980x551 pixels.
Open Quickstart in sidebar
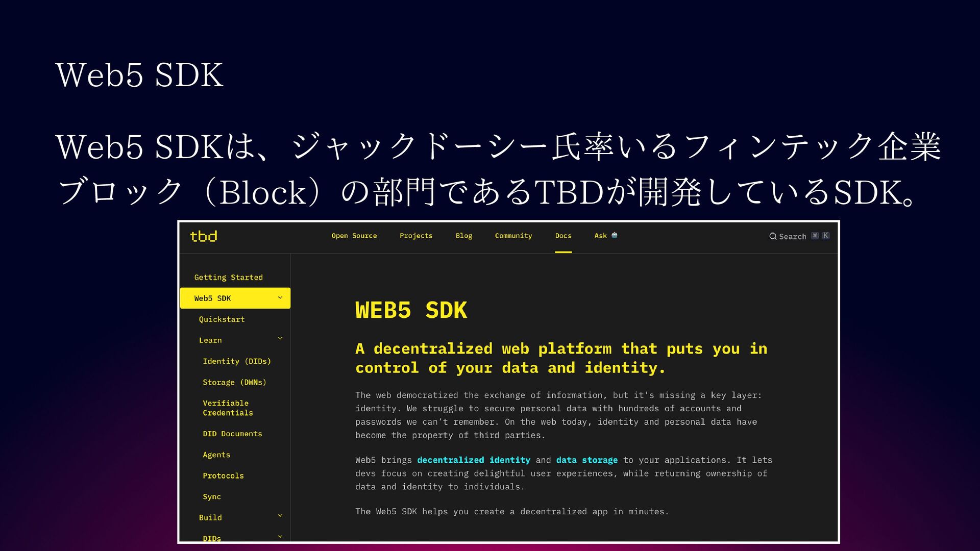pos(222,319)
